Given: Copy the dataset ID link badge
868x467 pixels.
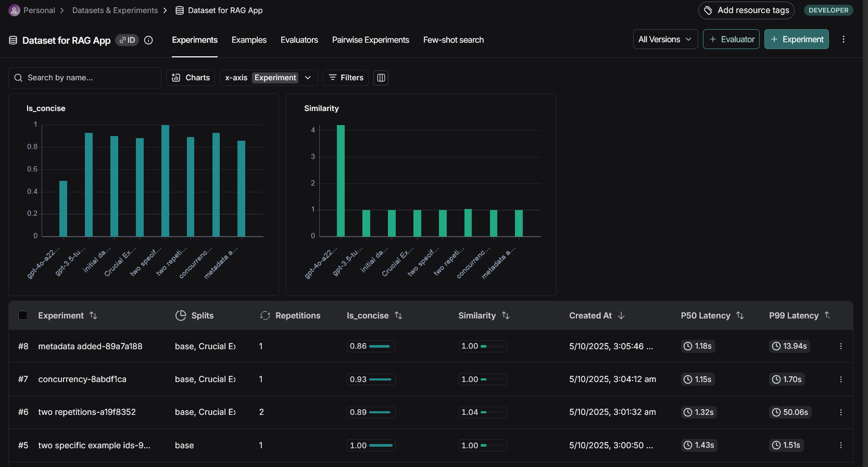Looking at the screenshot, I should [127, 40].
